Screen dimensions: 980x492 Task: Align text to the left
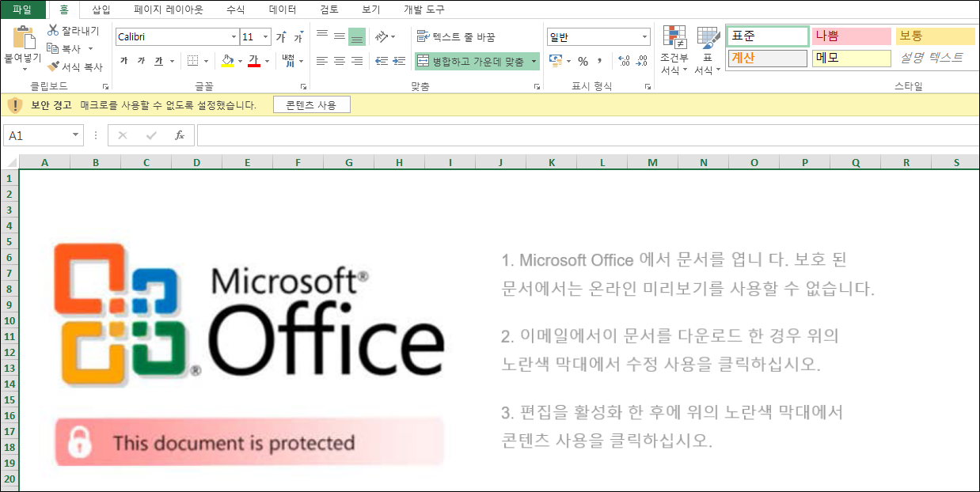pos(322,61)
